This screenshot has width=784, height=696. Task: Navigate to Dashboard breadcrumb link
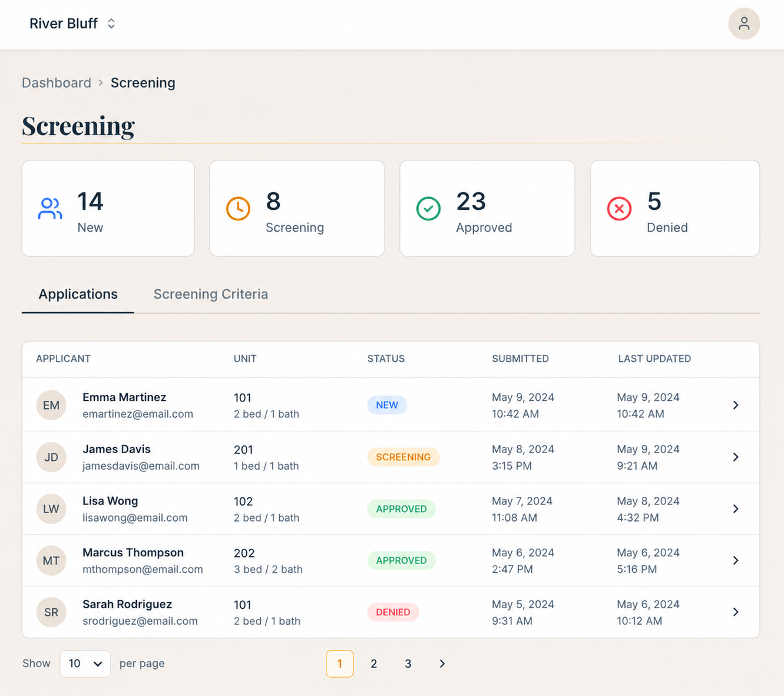click(x=57, y=83)
